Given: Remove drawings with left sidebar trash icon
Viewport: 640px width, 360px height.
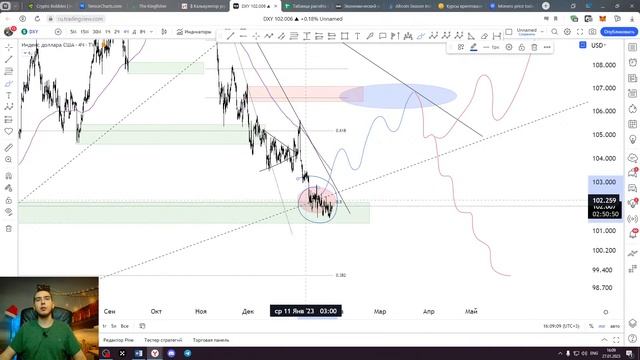Looking at the screenshot, I should point(9,229).
